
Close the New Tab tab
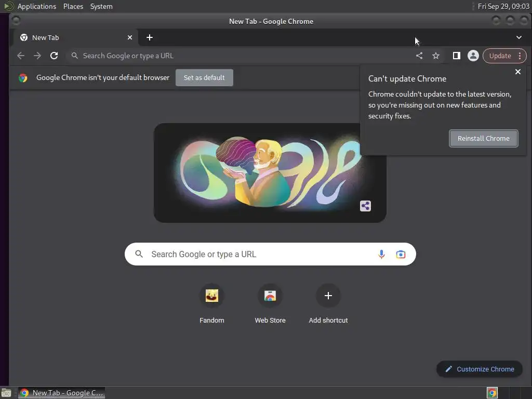[129, 37]
